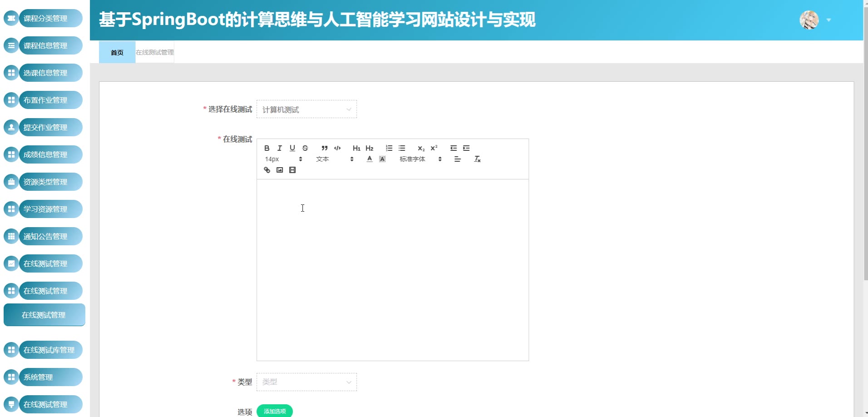
Task: Open 在线测试库管理 in the sidebar
Action: pos(43,350)
